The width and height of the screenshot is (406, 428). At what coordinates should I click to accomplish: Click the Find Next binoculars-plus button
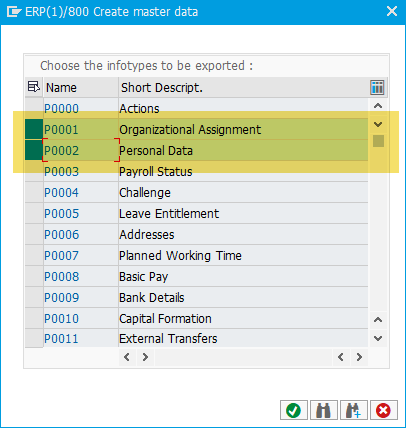pos(353,410)
